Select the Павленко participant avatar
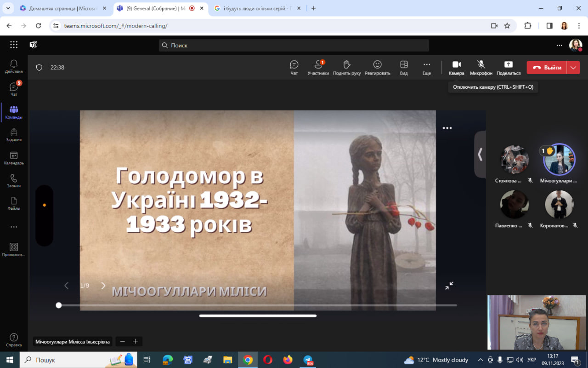Screen dimensions: 588x368 (x=514, y=204)
